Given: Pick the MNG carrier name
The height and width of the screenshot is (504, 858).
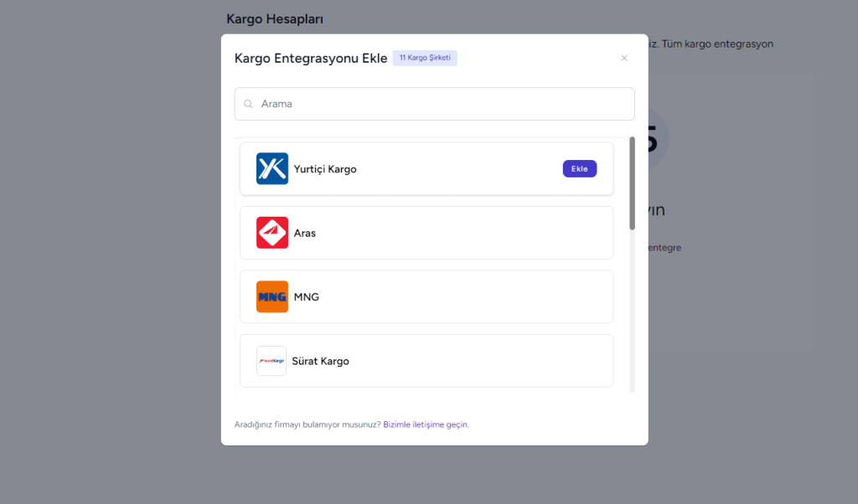Looking at the screenshot, I should pyautogui.click(x=307, y=297).
